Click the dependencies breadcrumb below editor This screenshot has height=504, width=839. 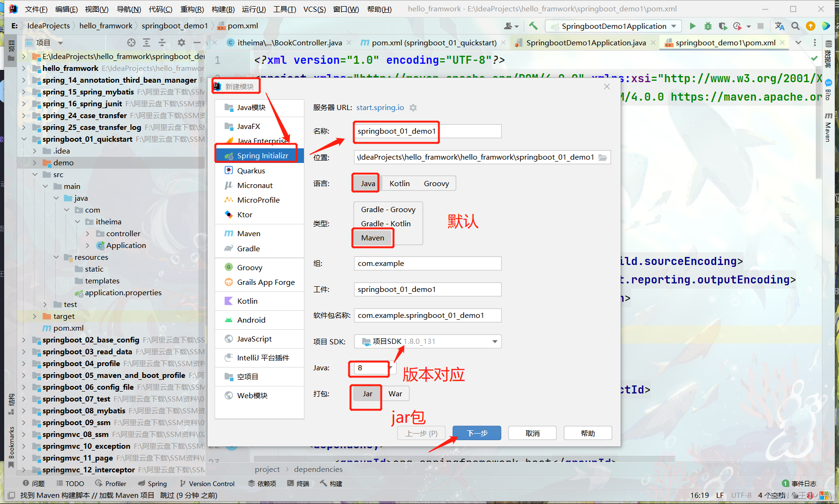pos(318,469)
